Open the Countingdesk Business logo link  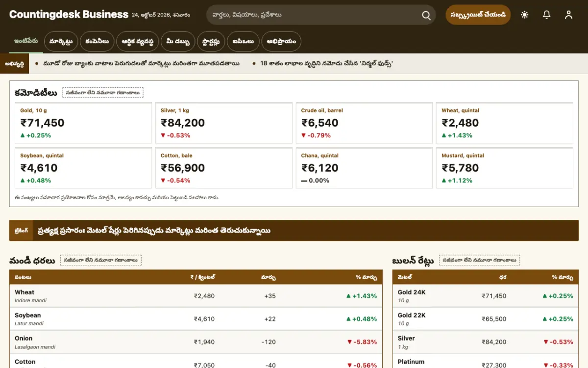(69, 15)
